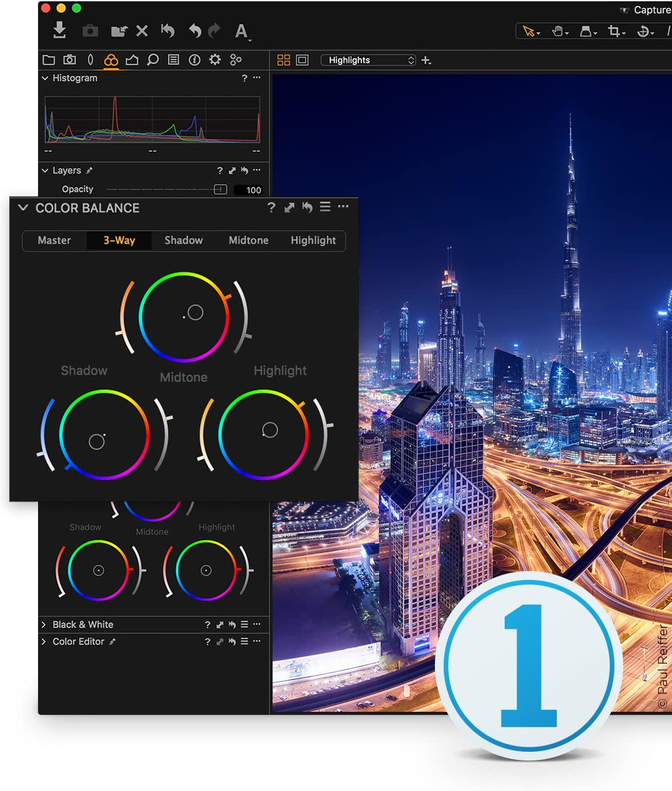This screenshot has width=672, height=791.
Task: Toggle the Color Balance panel reset arrow
Action: click(307, 207)
